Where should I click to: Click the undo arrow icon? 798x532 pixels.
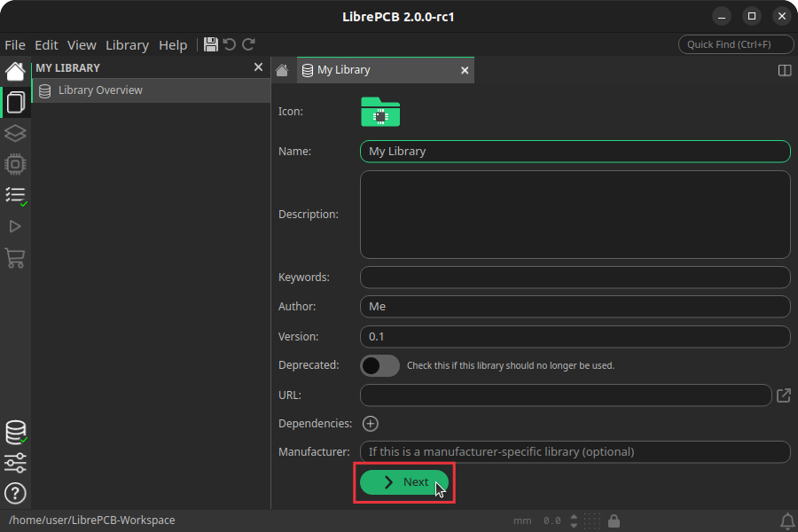tap(230, 44)
